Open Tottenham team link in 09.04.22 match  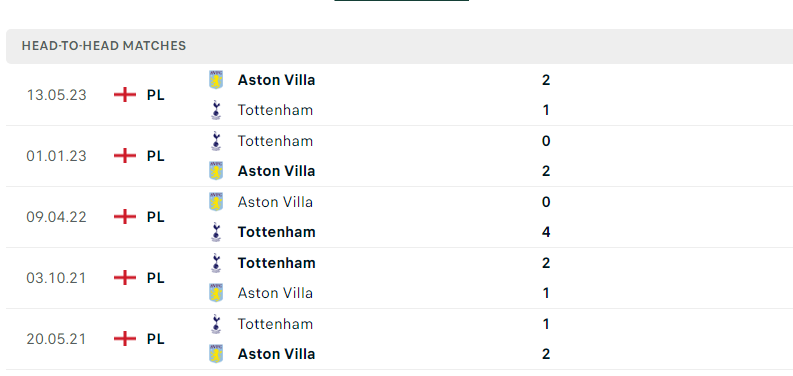tap(277, 232)
